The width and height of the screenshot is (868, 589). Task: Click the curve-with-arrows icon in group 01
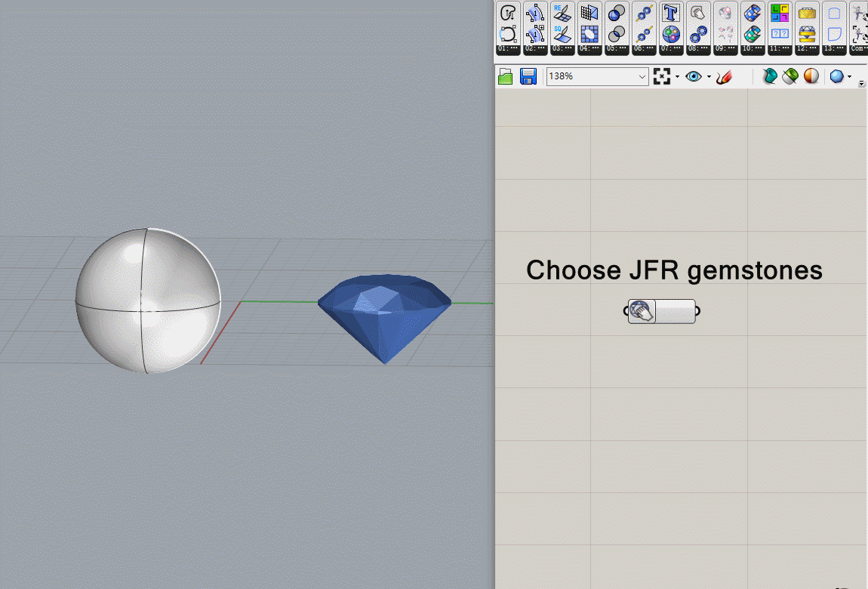pos(508,13)
